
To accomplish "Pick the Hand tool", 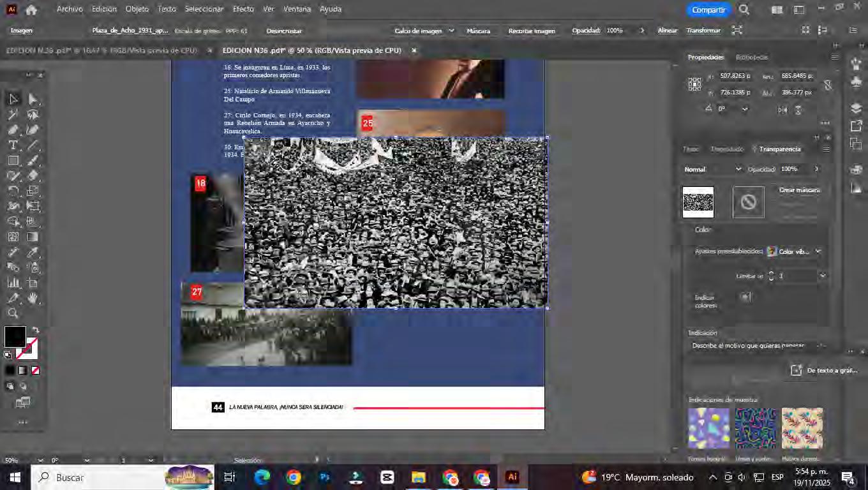I will pos(33,298).
